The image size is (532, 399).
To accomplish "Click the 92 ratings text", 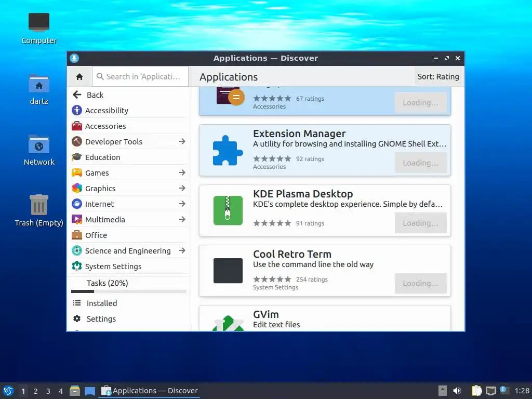I will [310, 159].
